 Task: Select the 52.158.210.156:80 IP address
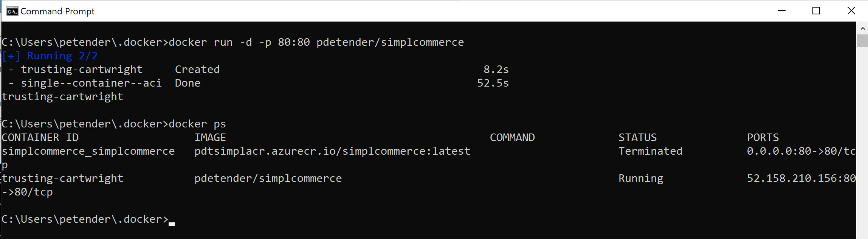[801, 178]
